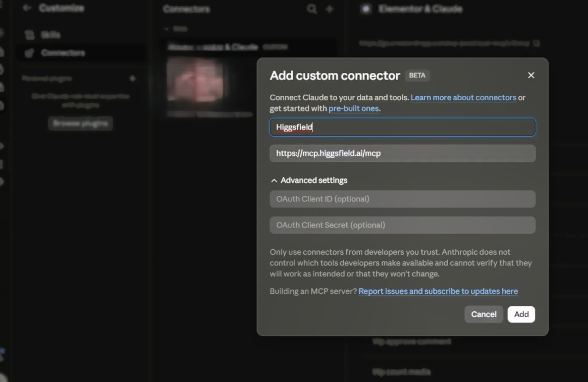The height and width of the screenshot is (382, 588).
Task: Add a personal plugin with the plus icon
Action: [x=132, y=78]
